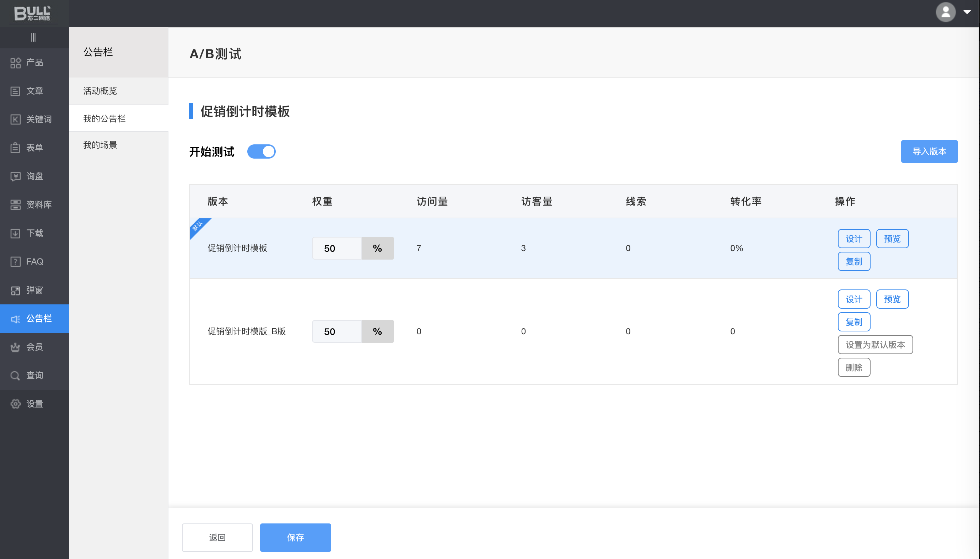Open 设置 in the sidebar
This screenshot has width=980, height=559.
[x=34, y=404]
